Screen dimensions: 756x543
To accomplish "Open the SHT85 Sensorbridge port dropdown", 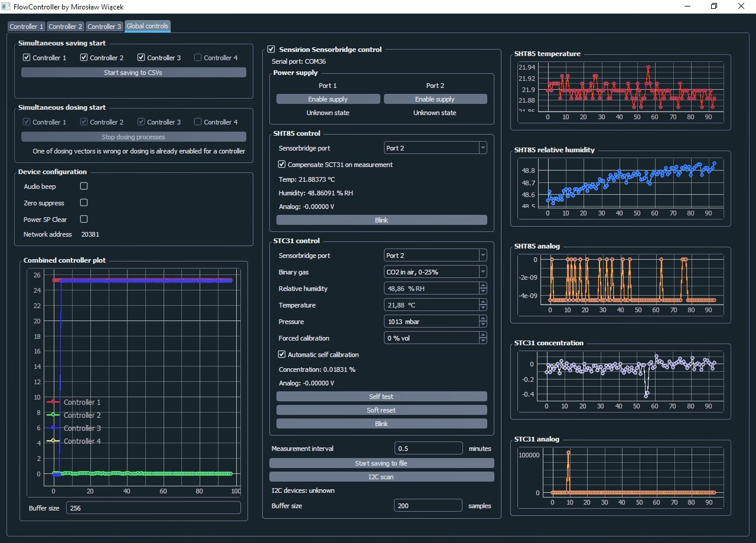I will 435,148.
